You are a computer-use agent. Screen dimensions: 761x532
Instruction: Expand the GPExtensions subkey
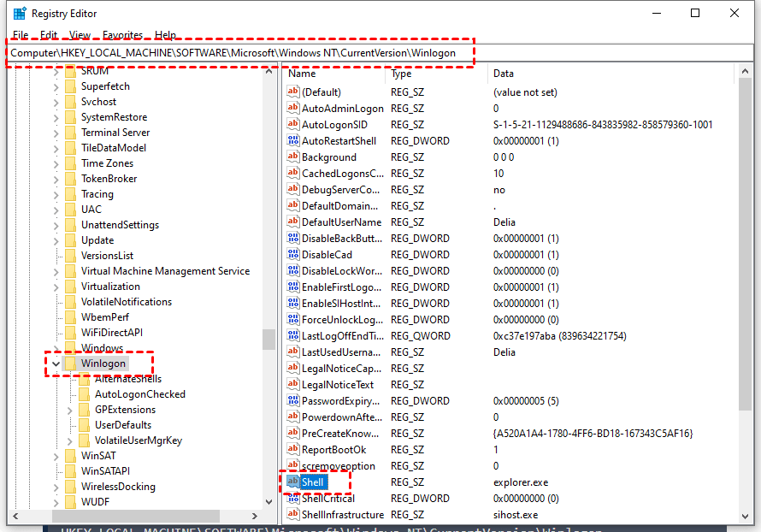point(69,411)
